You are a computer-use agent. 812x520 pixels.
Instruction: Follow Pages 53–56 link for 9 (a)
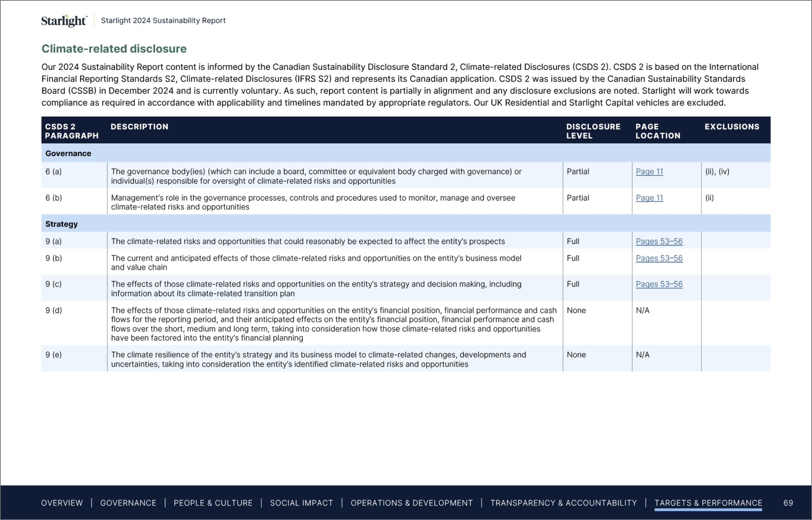click(659, 241)
